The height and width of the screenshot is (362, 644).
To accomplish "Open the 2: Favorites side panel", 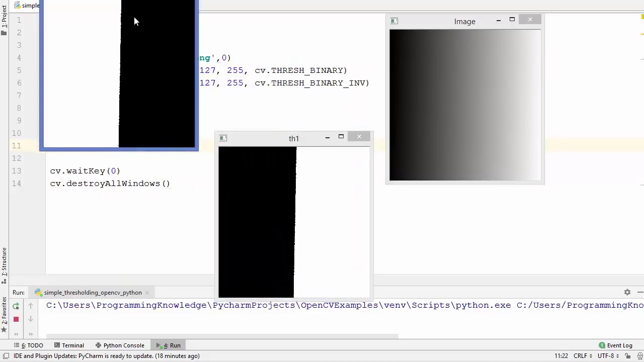I will coord(4,312).
